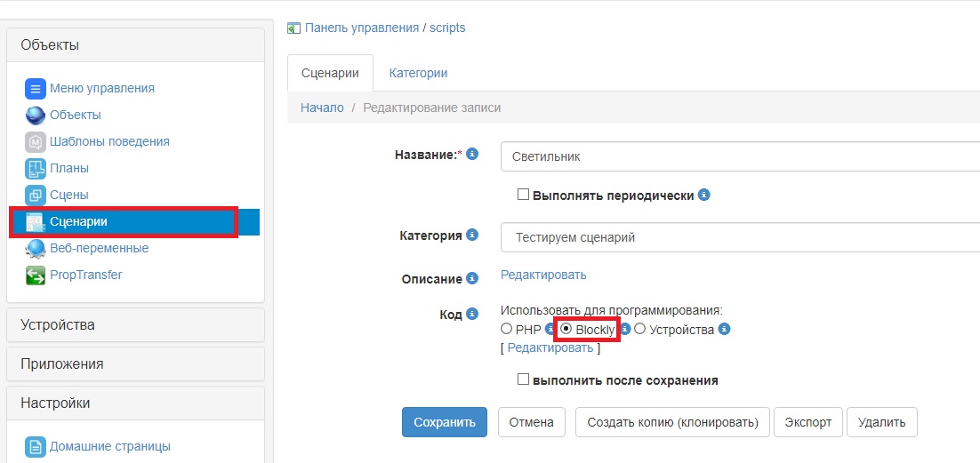980x463 pixels.
Task: Switch to the Сценарии tab
Action: click(x=330, y=73)
